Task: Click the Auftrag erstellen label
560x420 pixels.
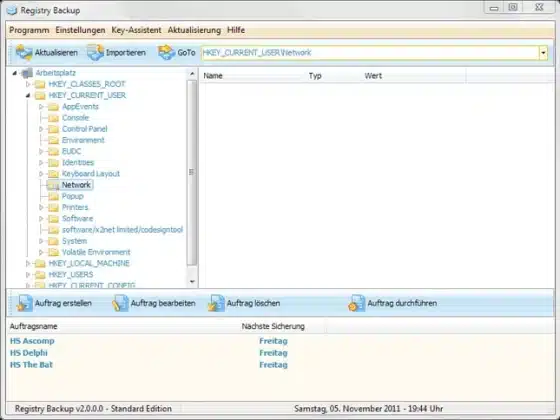Action: [63, 303]
